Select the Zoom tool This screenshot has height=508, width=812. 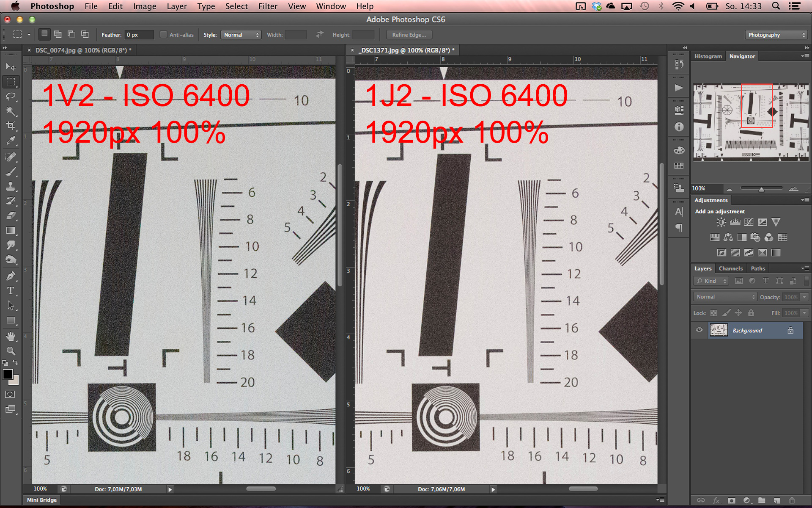tap(11, 351)
